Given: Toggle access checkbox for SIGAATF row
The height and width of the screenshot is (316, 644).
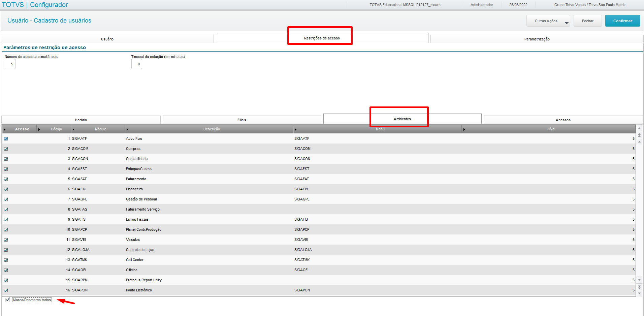Looking at the screenshot, I should pos(6,139).
